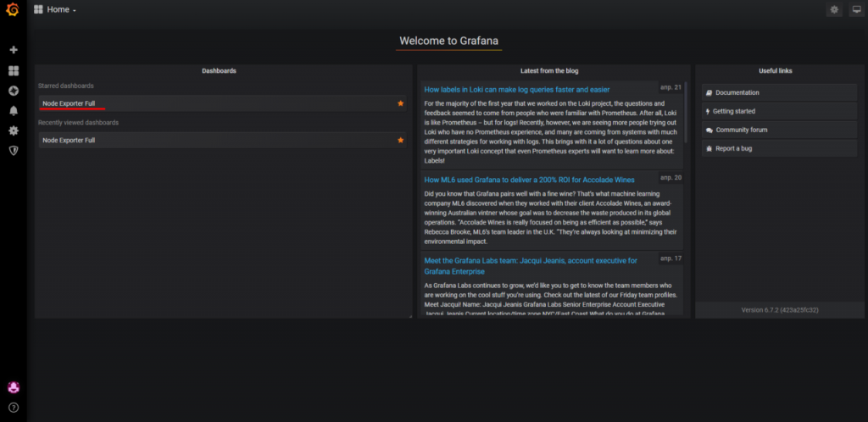Click the user avatar icon
Image resolution: width=868 pixels, height=422 pixels.
[13, 387]
